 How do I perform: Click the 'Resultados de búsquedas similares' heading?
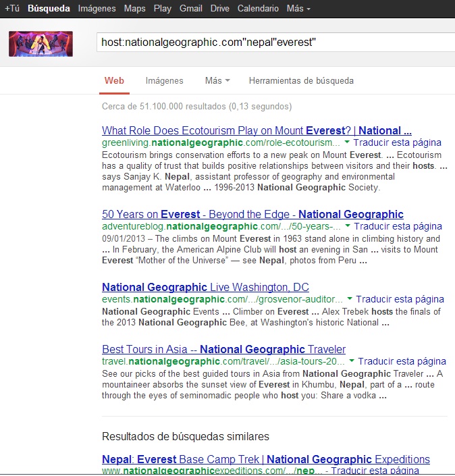click(186, 436)
